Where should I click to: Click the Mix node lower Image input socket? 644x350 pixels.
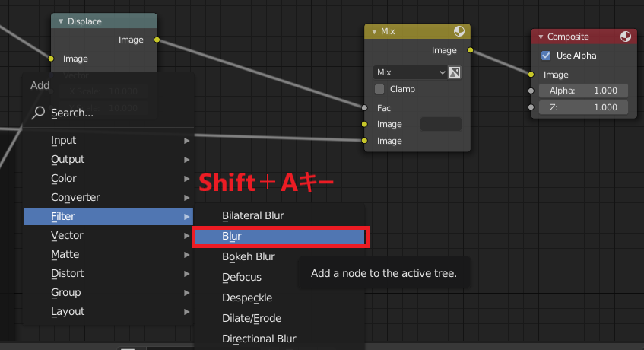364,141
